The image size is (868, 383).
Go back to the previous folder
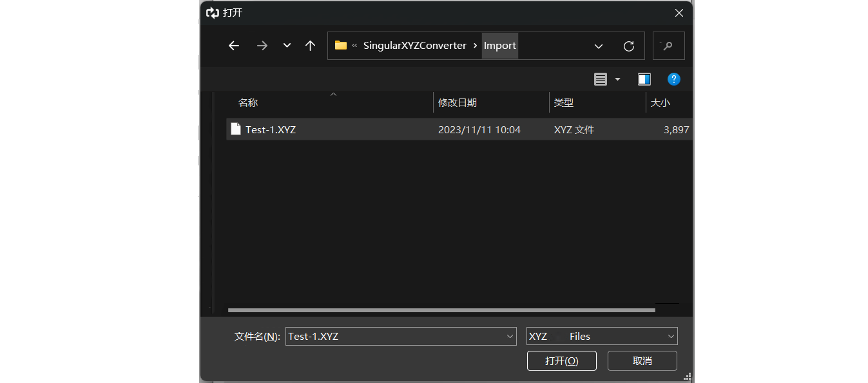(x=234, y=46)
